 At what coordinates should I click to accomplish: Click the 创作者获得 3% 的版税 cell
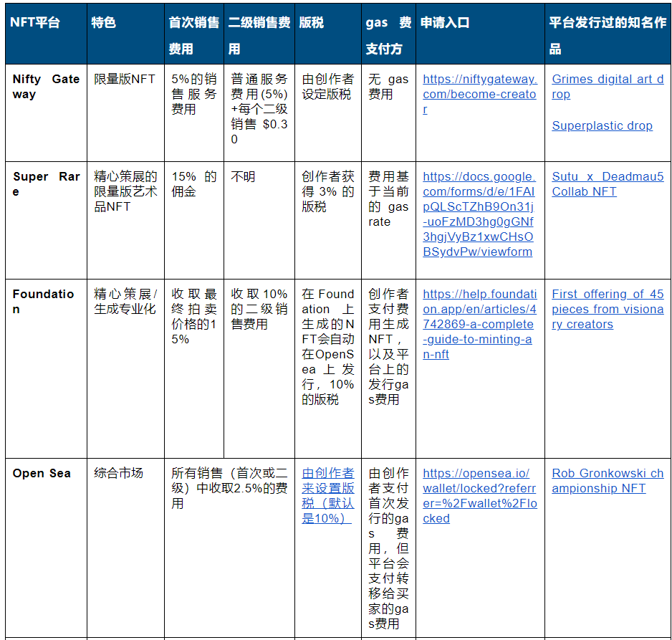point(328,220)
